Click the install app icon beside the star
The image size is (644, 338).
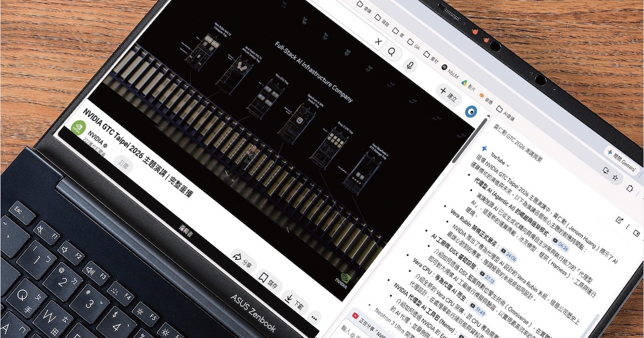coord(606,170)
